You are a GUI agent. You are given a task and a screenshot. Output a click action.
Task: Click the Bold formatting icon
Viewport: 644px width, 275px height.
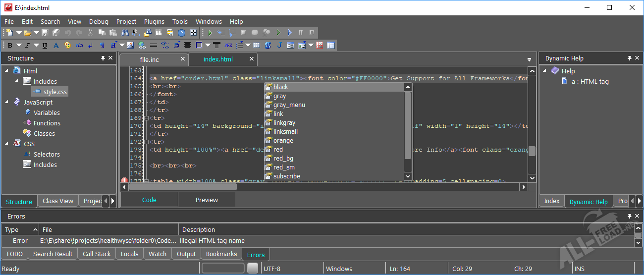pyautogui.click(x=10, y=46)
